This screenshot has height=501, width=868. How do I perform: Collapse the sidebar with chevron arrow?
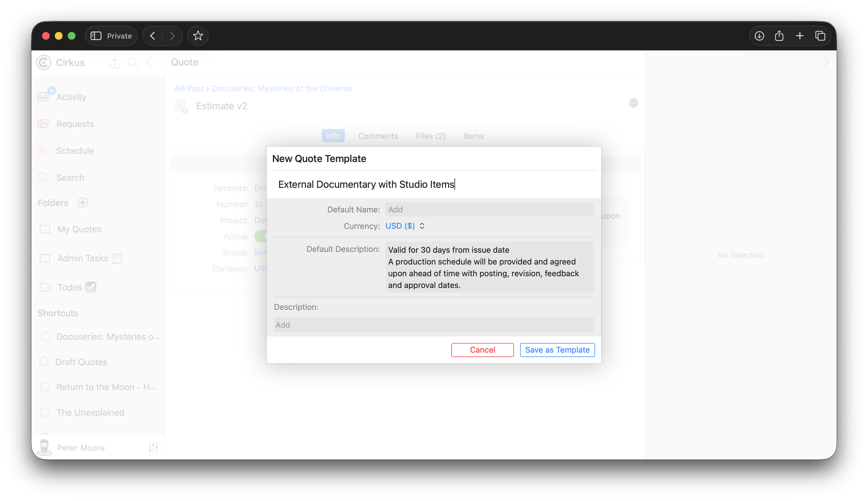(149, 63)
